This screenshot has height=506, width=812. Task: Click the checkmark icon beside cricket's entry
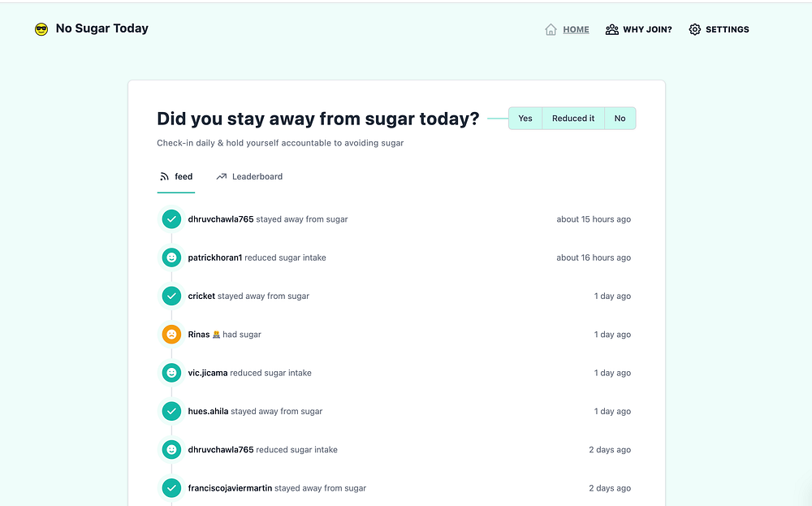pos(171,296)
